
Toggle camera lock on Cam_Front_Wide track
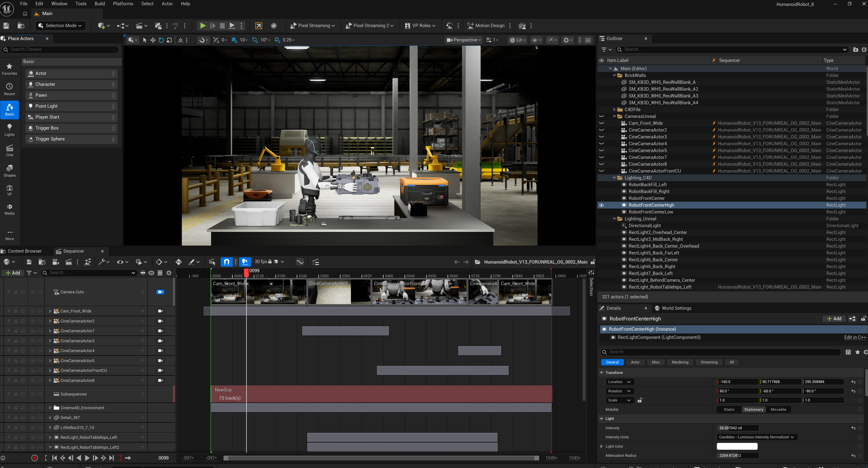(160, 311)
